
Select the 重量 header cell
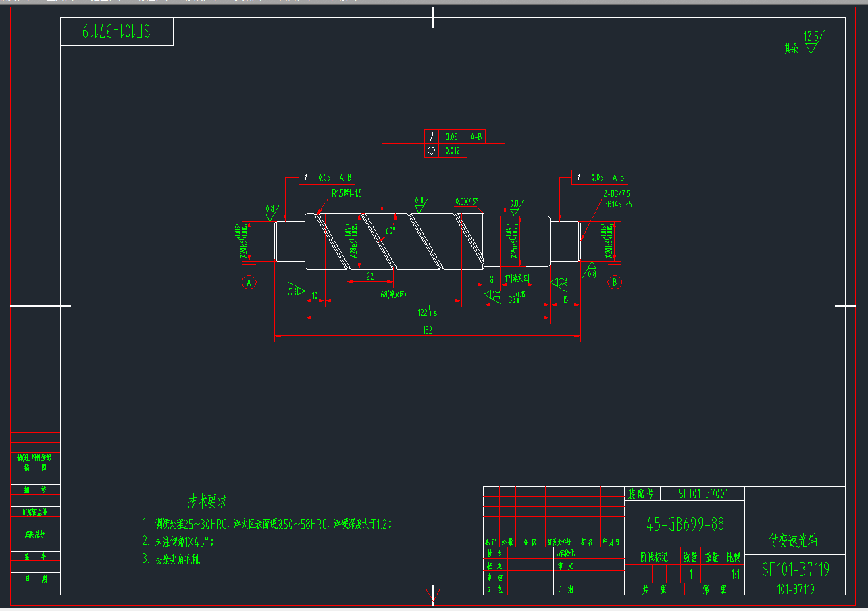click(713, 557)
